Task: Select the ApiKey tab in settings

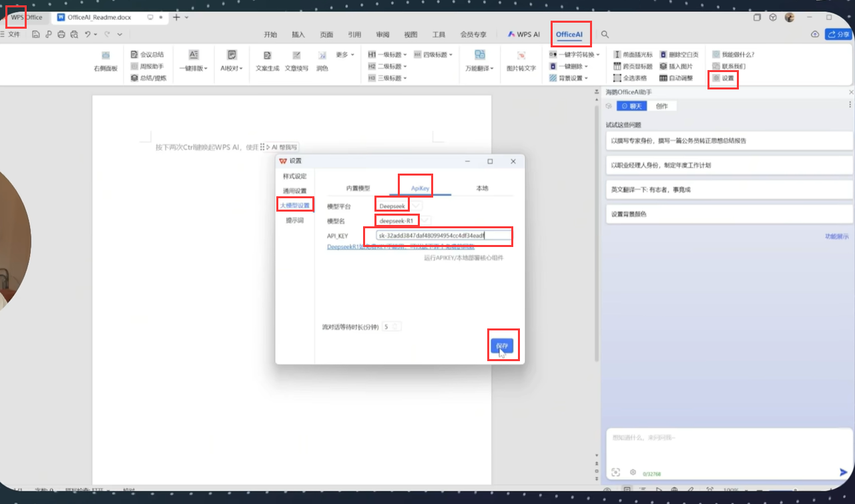Action: (420, 188)
